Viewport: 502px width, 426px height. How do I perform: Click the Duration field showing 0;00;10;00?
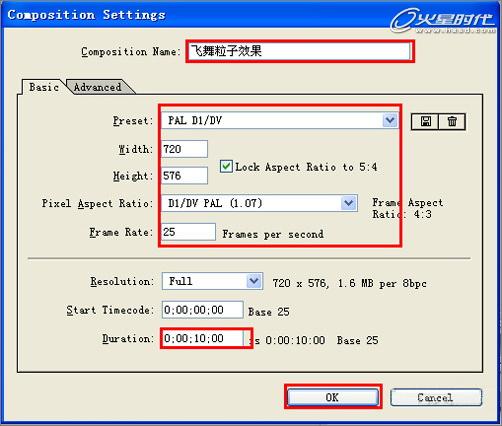(203, 338)
